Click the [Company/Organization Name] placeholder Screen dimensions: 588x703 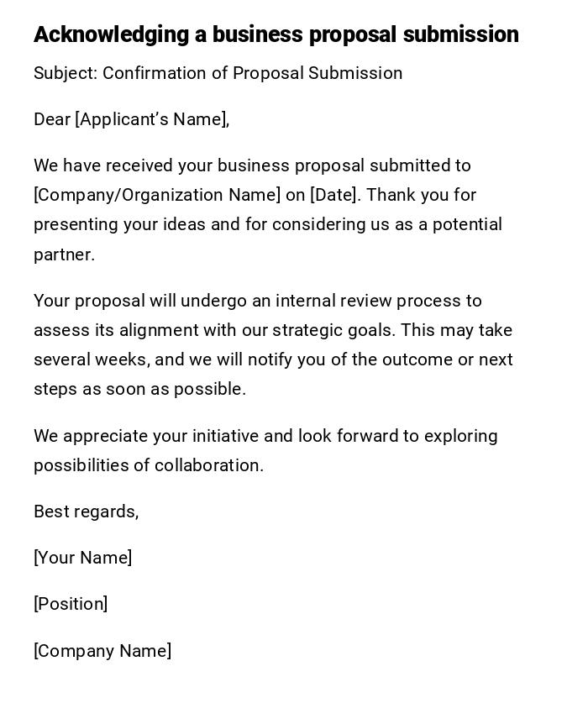(x=157, y=195)
